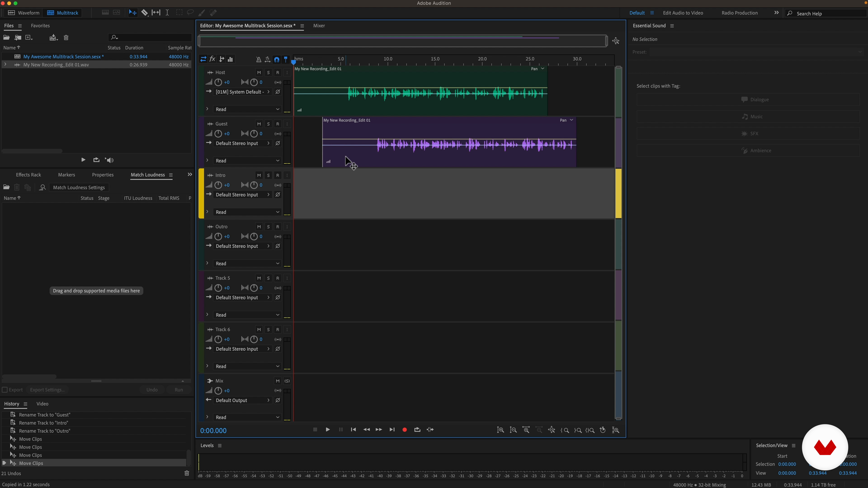The image size is (868, 488).
Task: Click the fx Effects icon above track headers
Action: [212, 59]
